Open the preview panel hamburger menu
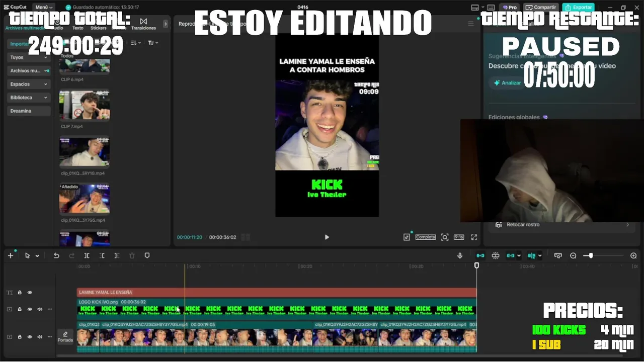Image resolution: width=644 pixels, height=362 pixels. pyautogui.click(x=471, y=24)
